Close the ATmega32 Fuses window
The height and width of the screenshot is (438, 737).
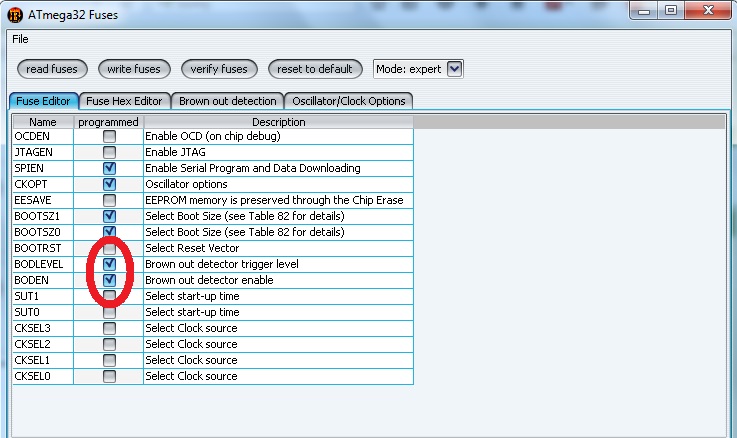[x=709, y=10]
